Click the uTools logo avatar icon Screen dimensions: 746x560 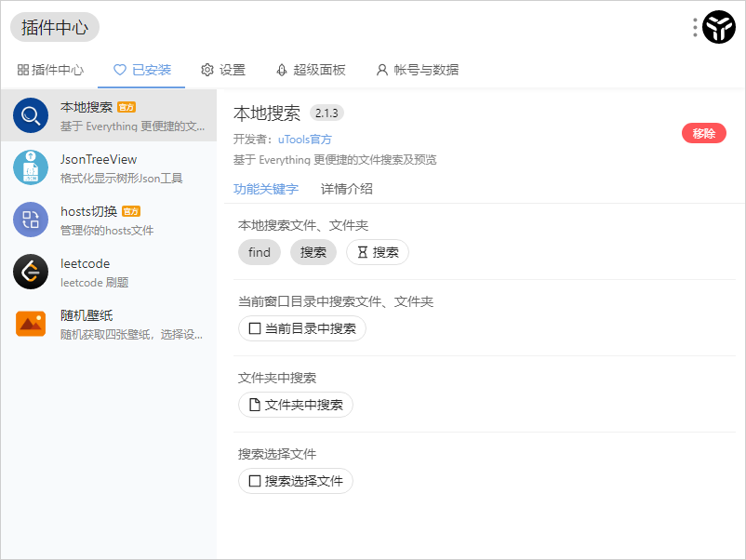(x=719, y=28)
